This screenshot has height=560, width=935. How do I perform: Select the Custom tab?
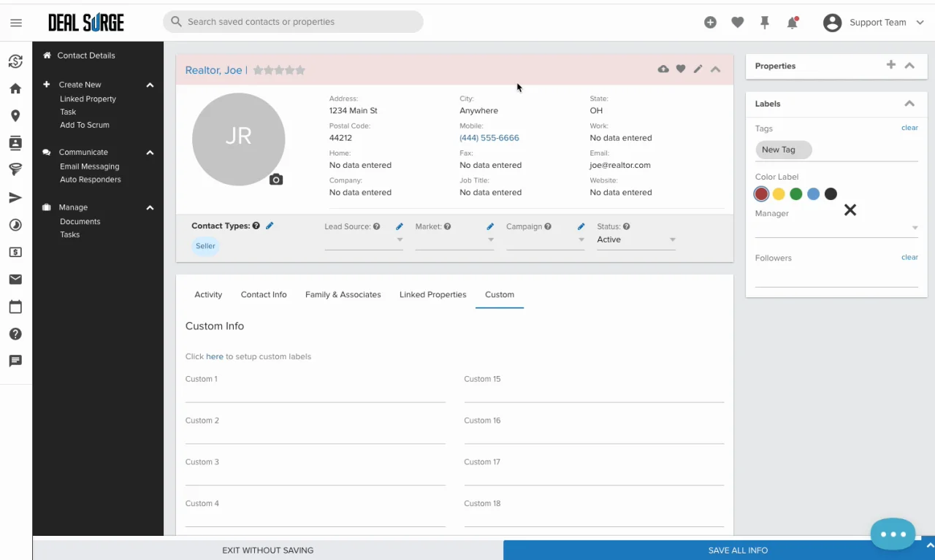pyautogui.click(x=500, y=295)
